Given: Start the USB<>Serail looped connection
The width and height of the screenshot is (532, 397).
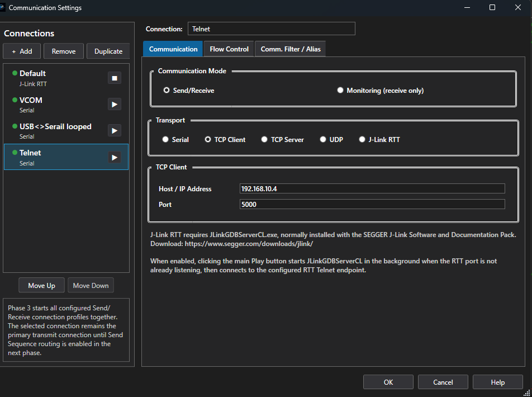Looking at the screenshot, I should click(115, 131).
